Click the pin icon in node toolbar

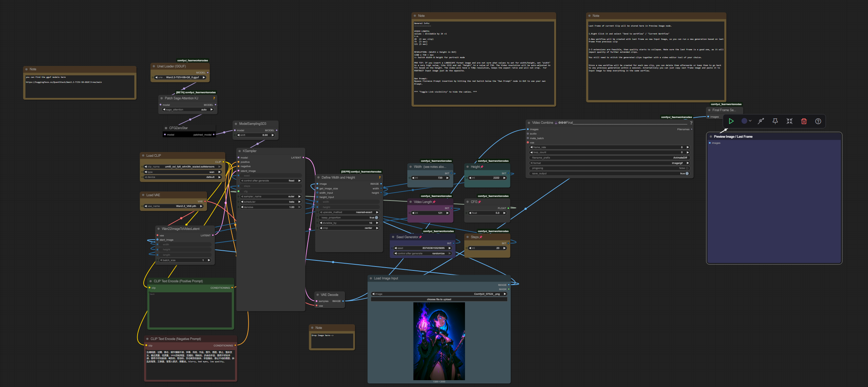click(775, 121)
